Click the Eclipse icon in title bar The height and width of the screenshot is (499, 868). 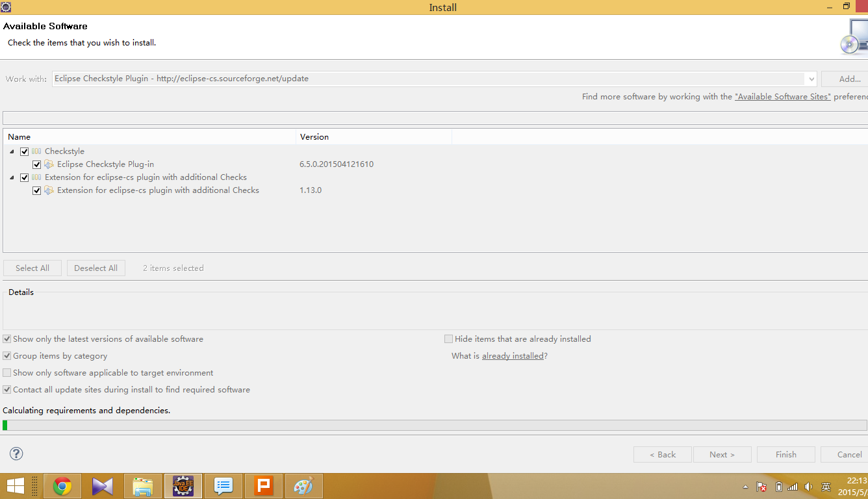(6, 6)
